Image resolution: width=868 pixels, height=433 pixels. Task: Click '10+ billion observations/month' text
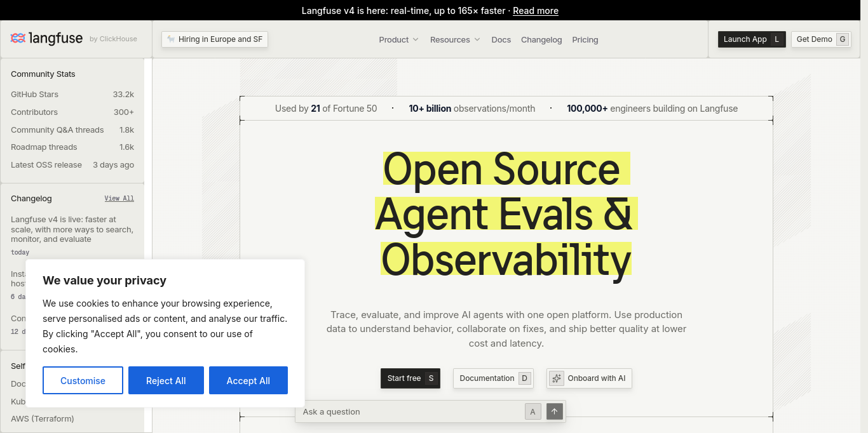click(472, 109)
